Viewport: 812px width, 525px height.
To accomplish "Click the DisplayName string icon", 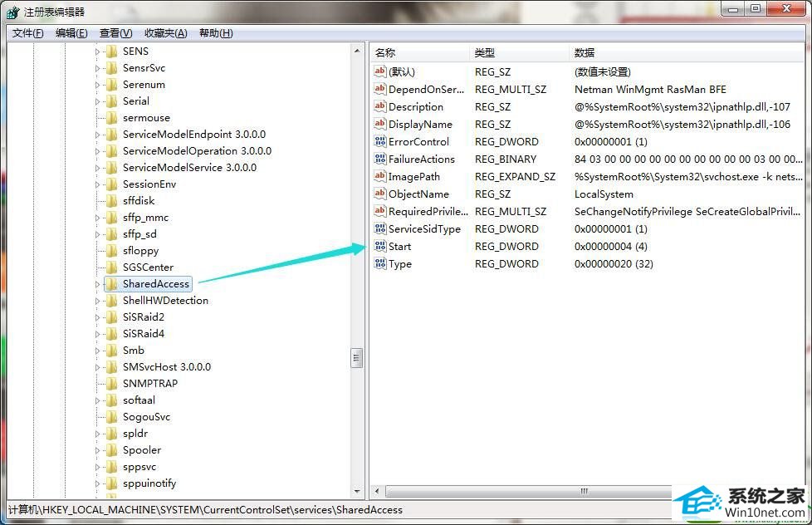I will pos(380,123).
